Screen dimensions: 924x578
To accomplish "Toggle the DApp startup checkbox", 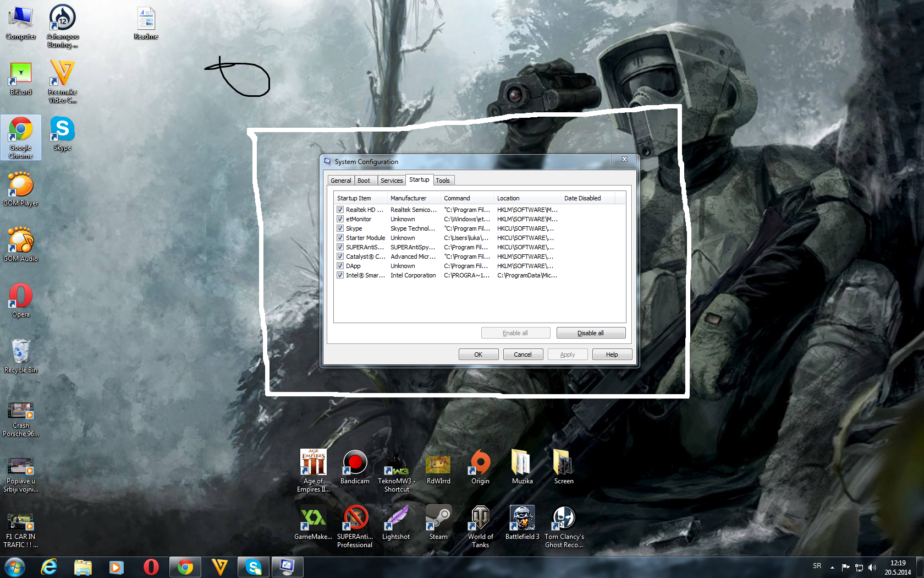I will tap(340, 266).
